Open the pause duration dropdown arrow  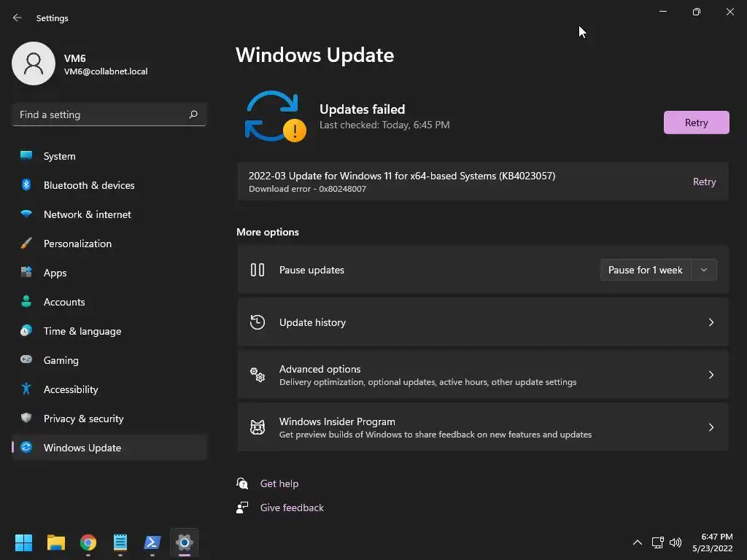pyautogui.click(x=704, y=270)
